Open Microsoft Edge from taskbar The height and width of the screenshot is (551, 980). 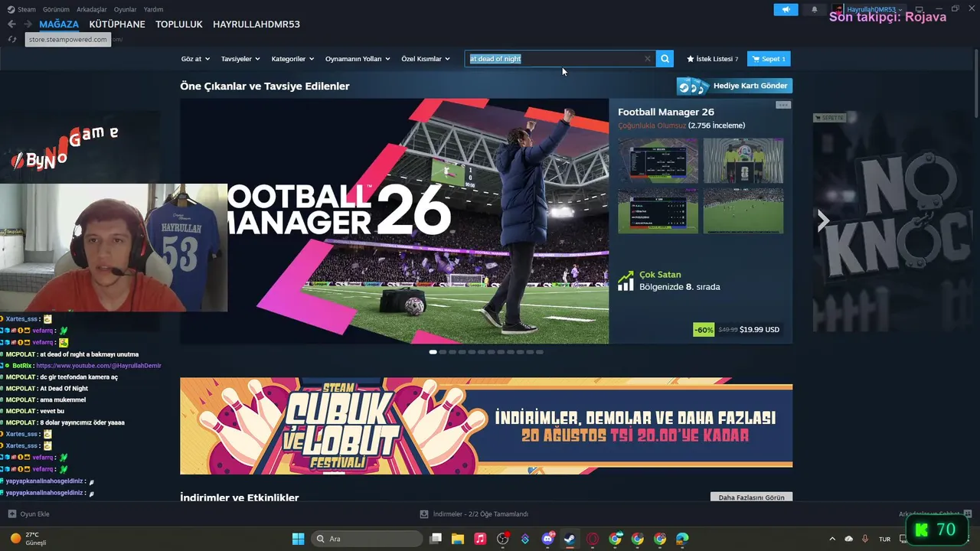pyautogui.click(x=682, y=539)
